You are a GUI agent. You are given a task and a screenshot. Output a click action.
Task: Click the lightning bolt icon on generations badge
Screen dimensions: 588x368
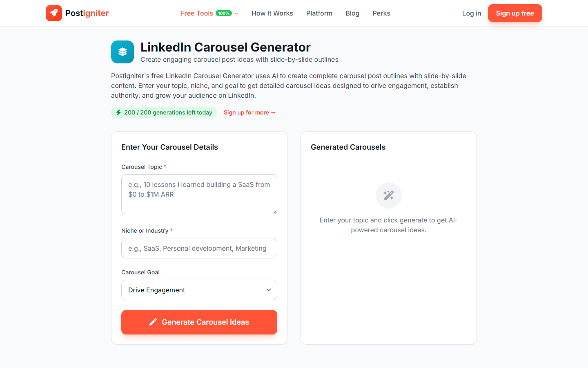pyautogui.click(x=118, y=112)
